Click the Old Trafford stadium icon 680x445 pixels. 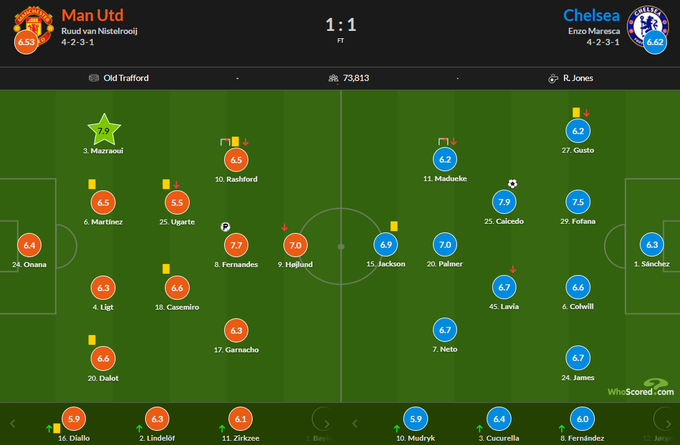point(94,77)
